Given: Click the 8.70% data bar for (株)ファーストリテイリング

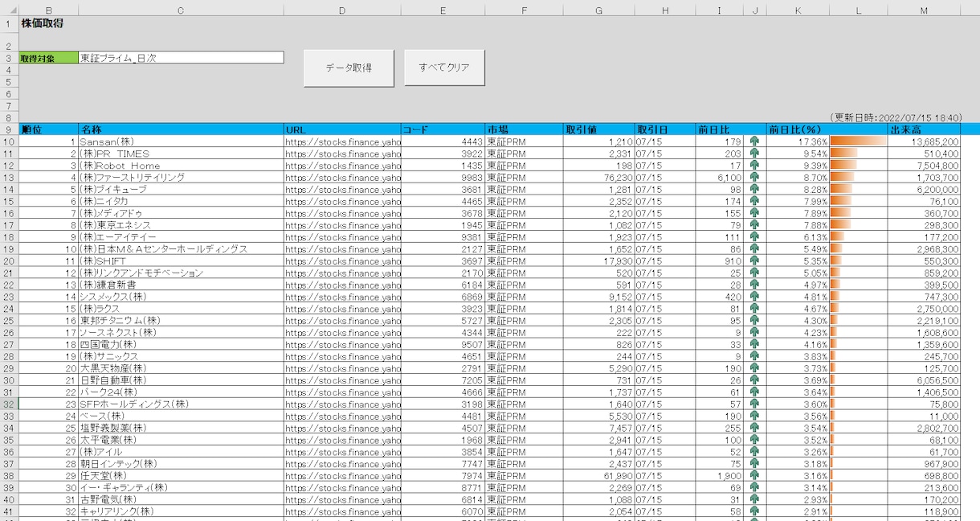Looking at the screenshot, I should (x=842, y=178).
